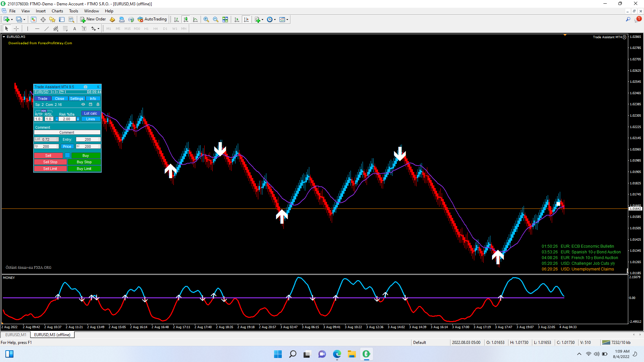Open the Periodicity clock dropdown arrow

(275, 19)
